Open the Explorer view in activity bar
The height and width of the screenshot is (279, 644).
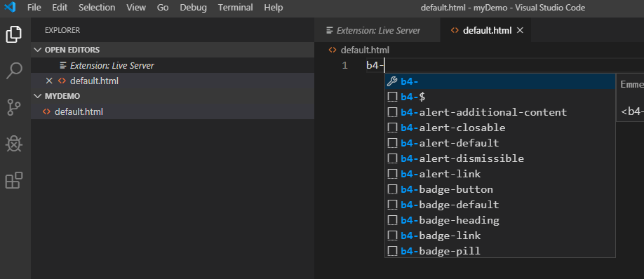click(14, 34)
